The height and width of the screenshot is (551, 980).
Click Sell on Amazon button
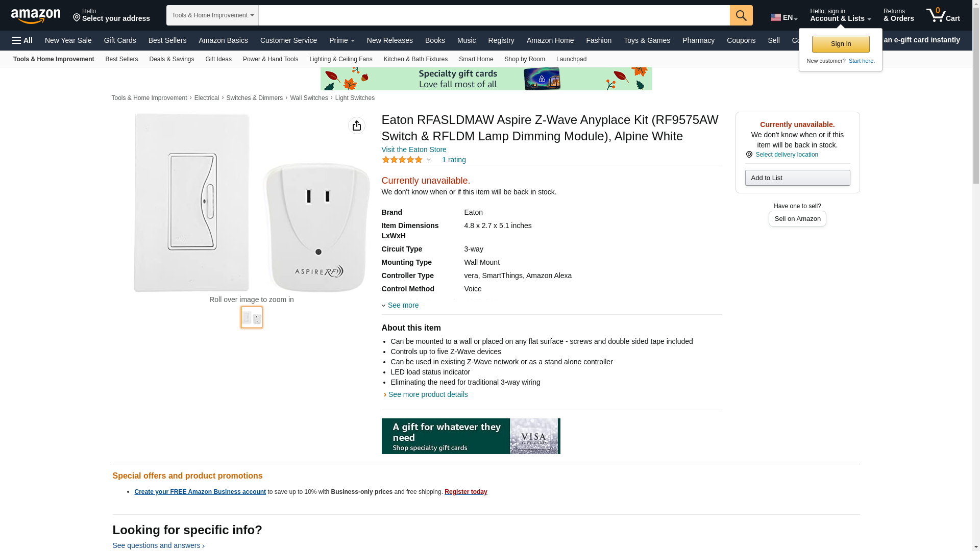tap(797, 218)
